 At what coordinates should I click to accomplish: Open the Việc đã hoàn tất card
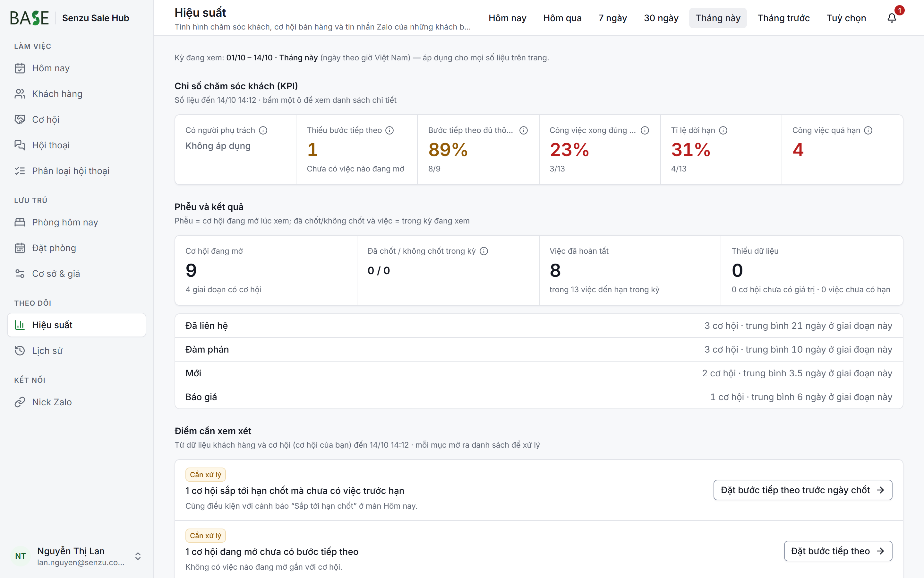pyautogui.click(x=629, y=270)
